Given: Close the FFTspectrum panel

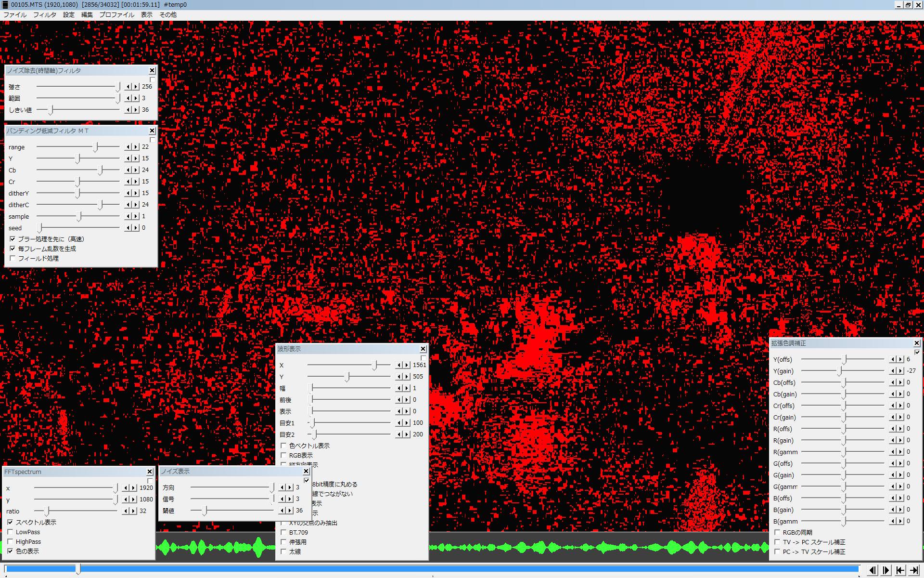Looking at the screenshot, I should point(150,472).
